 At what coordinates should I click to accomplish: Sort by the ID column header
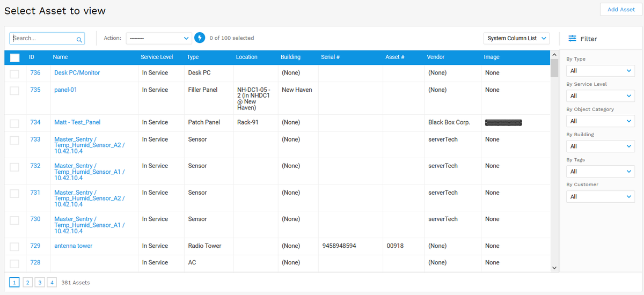point(32,57)
